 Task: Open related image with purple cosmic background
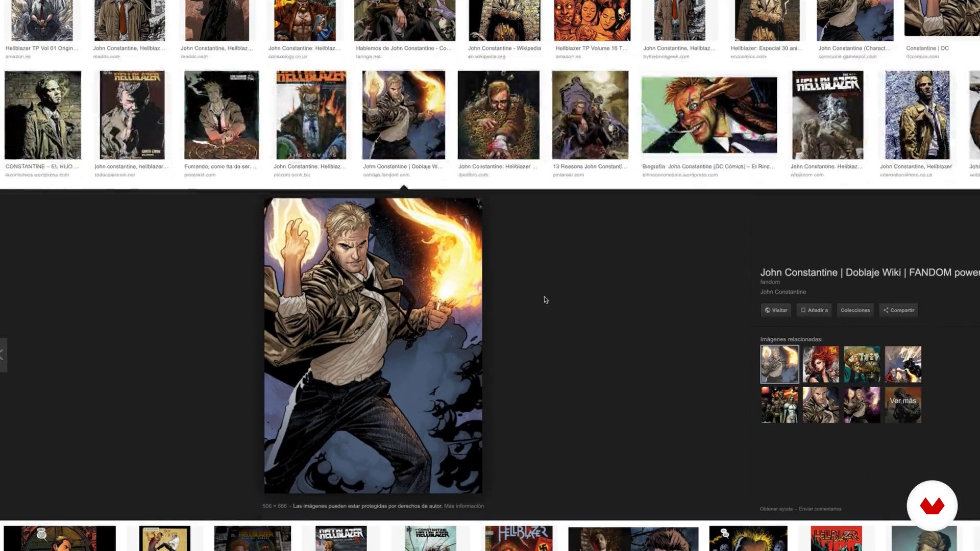pos(862,405)
